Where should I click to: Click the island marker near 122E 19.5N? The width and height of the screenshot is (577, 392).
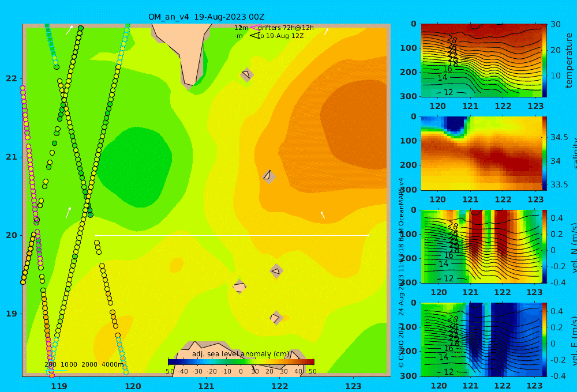276,272
